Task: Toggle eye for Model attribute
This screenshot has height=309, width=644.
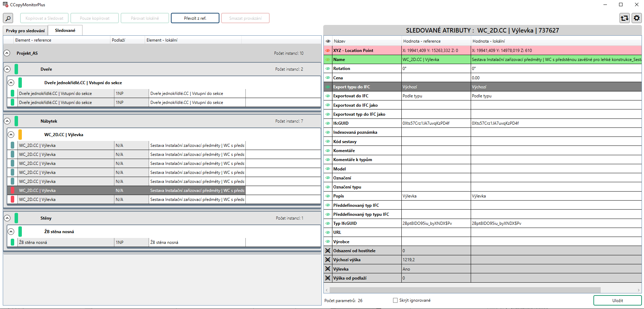Action: [328, 169]
